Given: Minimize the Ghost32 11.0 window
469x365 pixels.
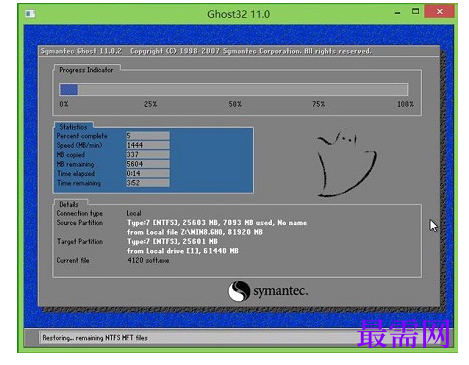Looking at the screenshot, I should pos(397,13).
